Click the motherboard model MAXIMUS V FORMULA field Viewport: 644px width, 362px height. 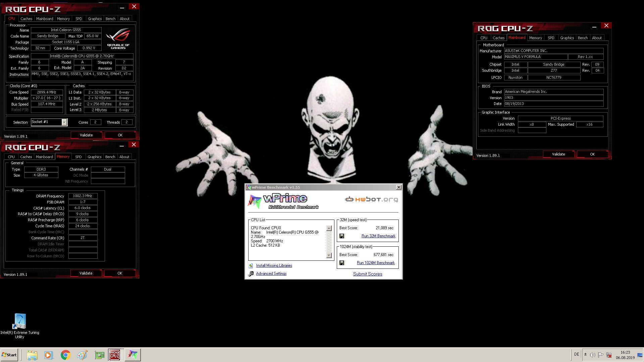click(x=536, y=57)
